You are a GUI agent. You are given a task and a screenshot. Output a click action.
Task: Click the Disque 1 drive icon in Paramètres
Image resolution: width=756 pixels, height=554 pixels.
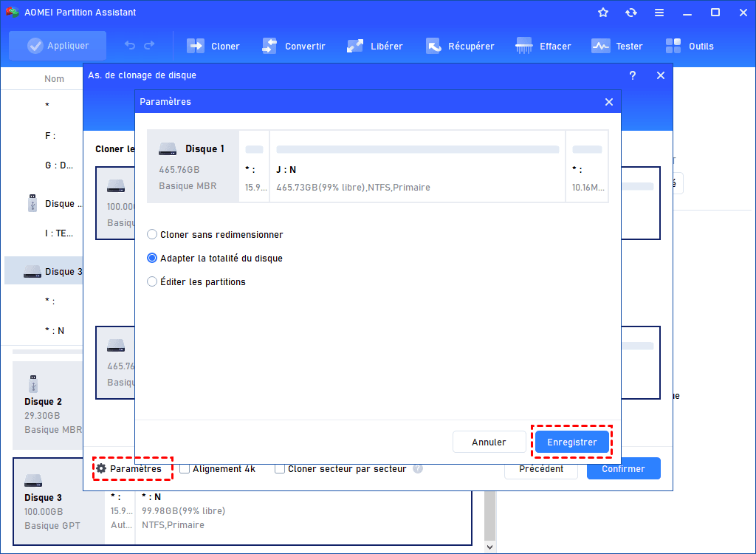168,148
